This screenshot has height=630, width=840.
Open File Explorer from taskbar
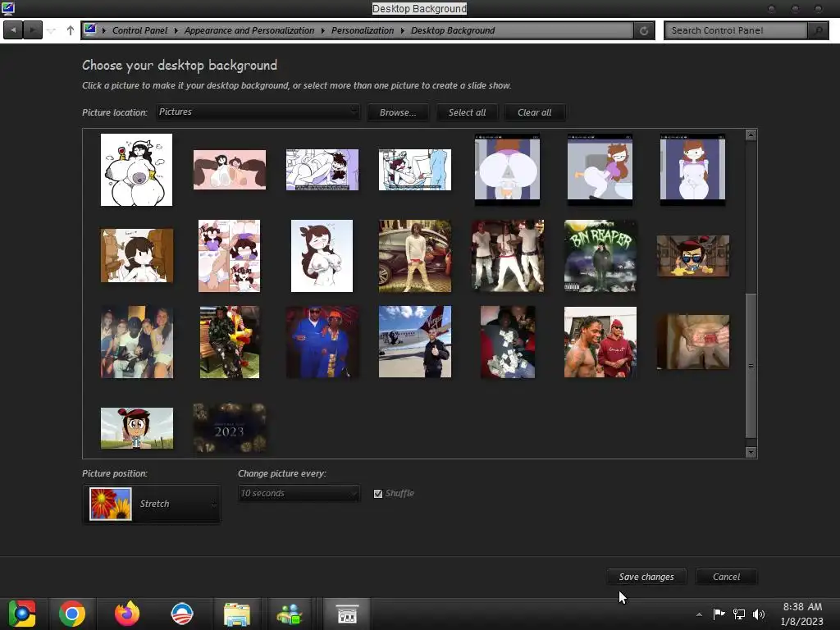(x=237, y=614)
